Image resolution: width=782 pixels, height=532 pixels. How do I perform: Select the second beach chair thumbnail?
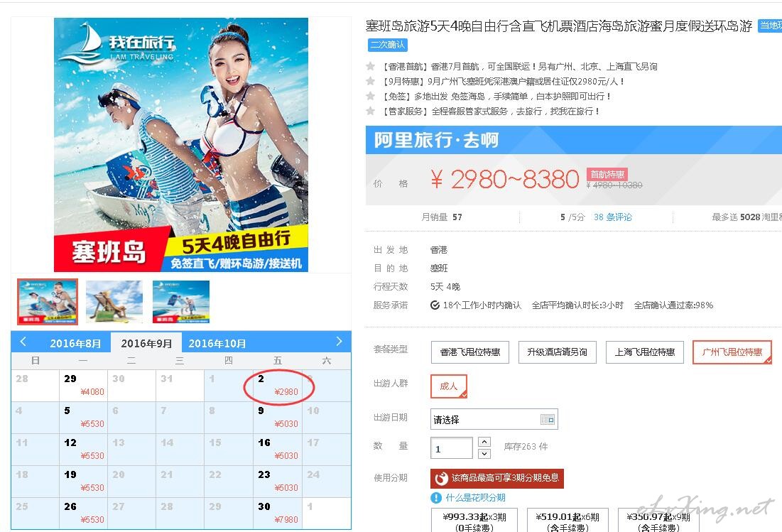click(114, 302)
